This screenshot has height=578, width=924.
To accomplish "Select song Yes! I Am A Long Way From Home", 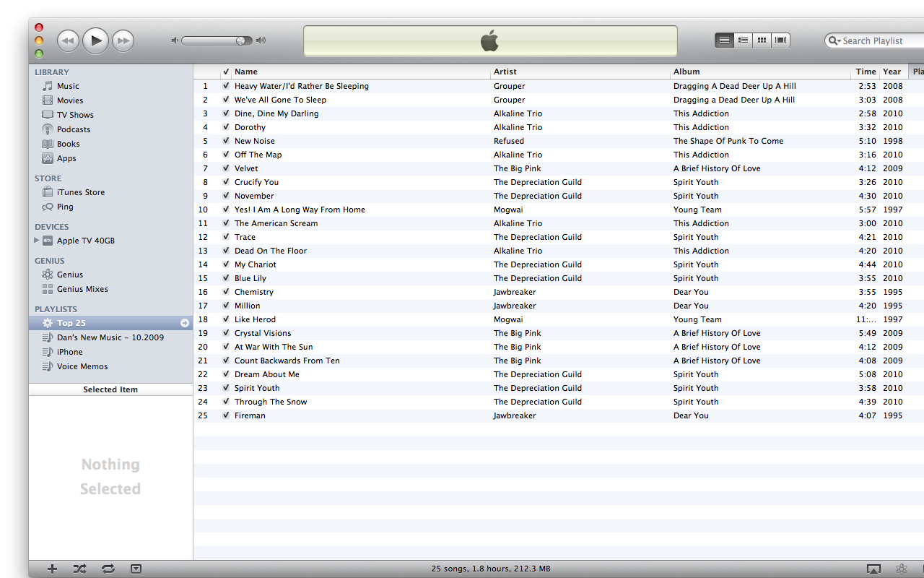I will 300,210.
